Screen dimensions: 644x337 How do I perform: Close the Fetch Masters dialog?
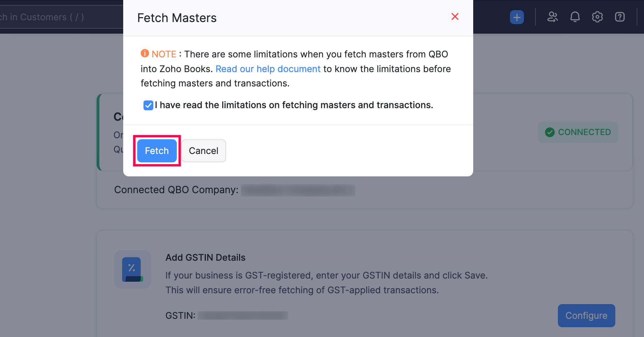click(x=455, y=16)
